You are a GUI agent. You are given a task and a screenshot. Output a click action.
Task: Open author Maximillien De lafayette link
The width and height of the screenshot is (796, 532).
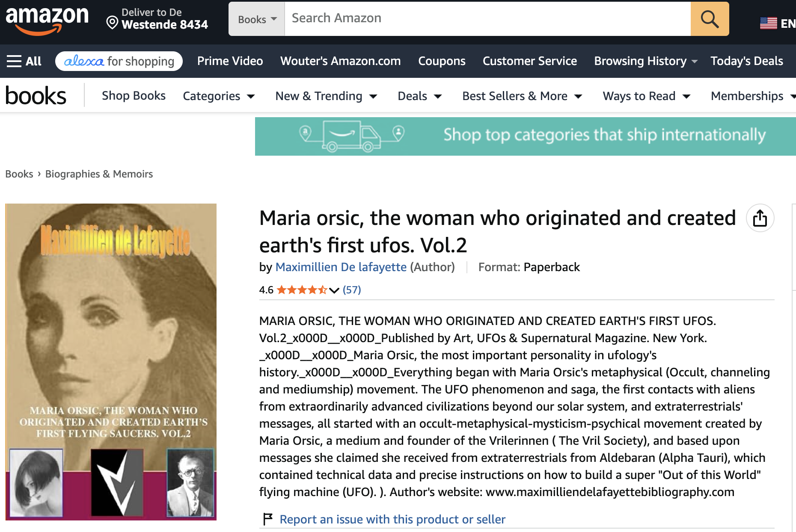click(341, 267)
